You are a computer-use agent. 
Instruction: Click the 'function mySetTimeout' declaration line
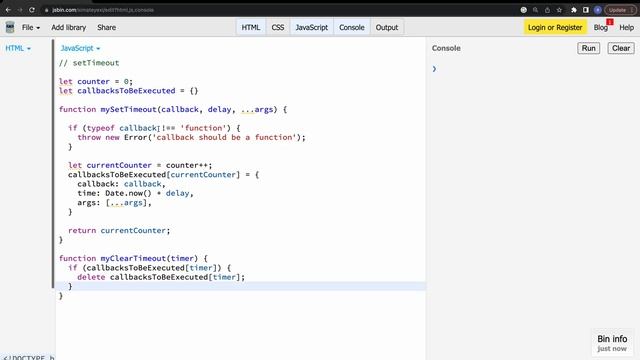173,109
